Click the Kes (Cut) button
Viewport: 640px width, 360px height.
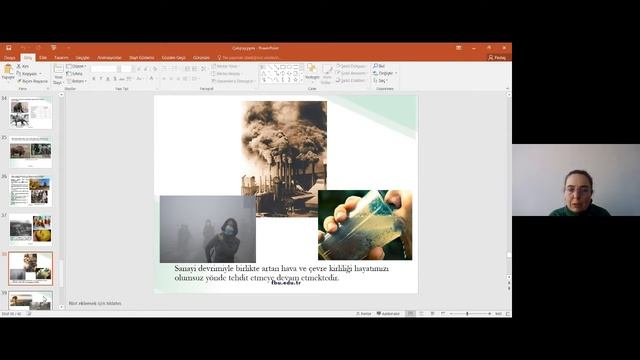(x=23, y=66)
